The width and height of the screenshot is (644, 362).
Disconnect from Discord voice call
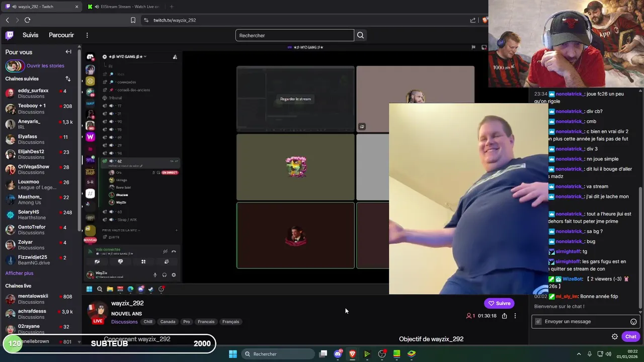pyautogui.click(x=174, y=251)
